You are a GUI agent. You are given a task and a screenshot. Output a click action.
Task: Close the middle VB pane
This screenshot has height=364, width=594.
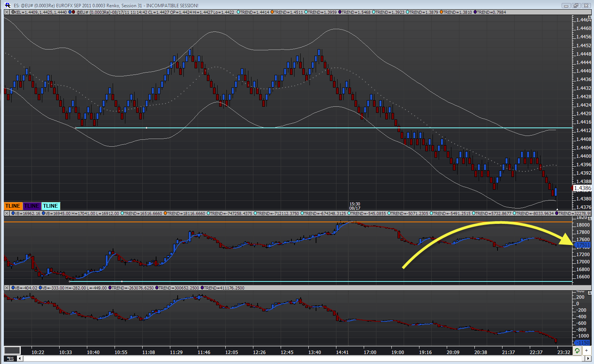[x=7, y=213]
